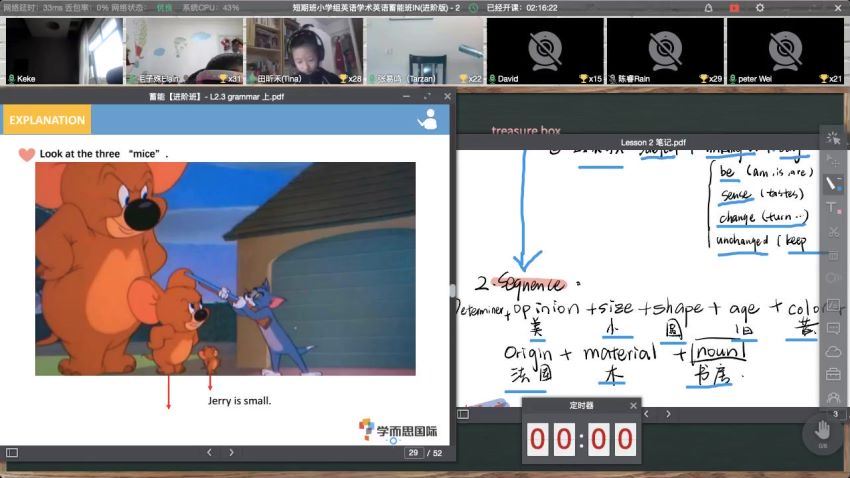Open the comment/chat bubble tool

click(x=833, y=328)
